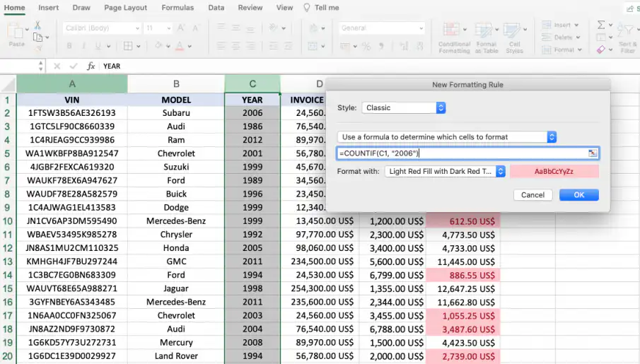The image size is (640, 364).
Task: Click the AutoSum sigma icon
Action: pos(601,25)
